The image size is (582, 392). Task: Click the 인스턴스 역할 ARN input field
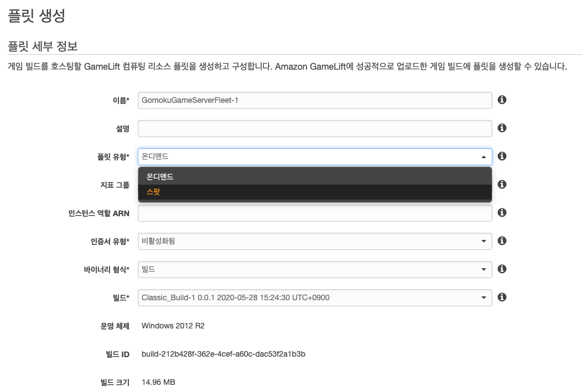pos(315,213)
